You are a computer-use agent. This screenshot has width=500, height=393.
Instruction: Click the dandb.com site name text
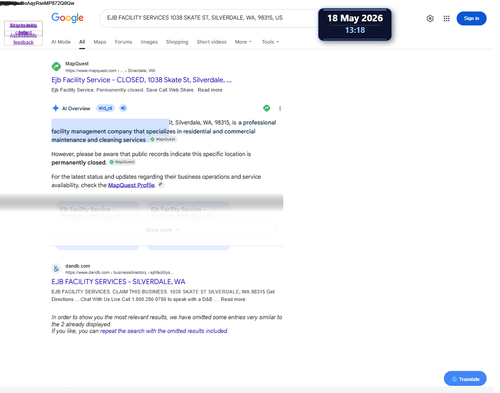78,266
